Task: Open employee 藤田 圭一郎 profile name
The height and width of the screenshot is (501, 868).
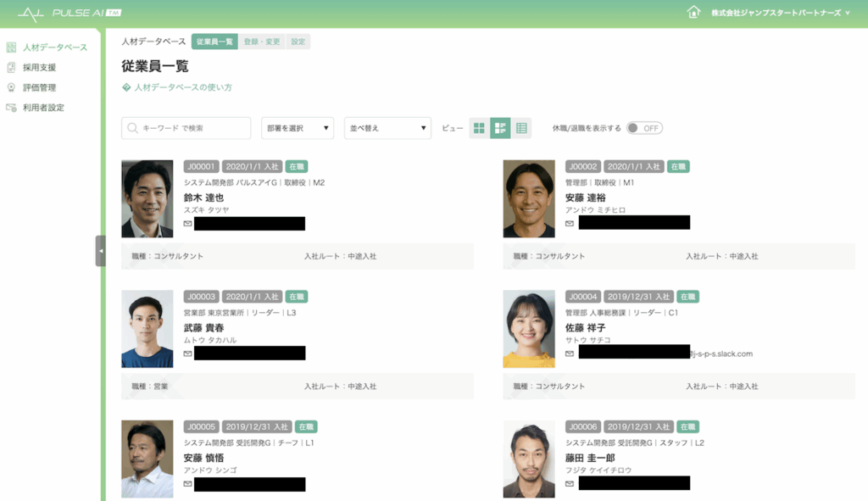Action: tap(590, 458)
